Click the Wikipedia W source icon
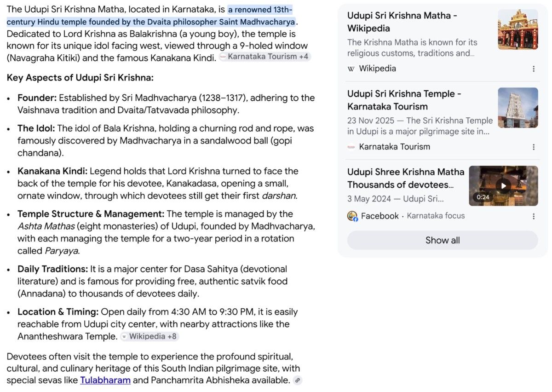 351,69
